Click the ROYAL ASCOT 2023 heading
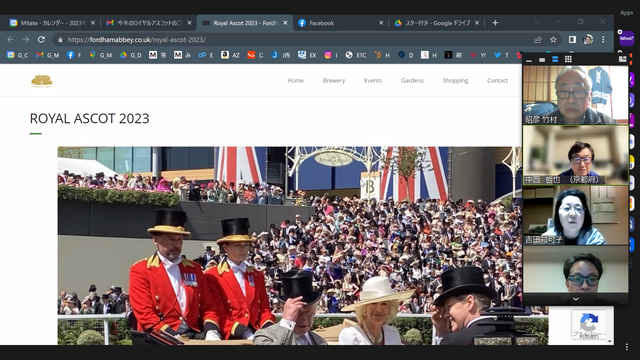640x360 pixels. [x=90, y=118]
